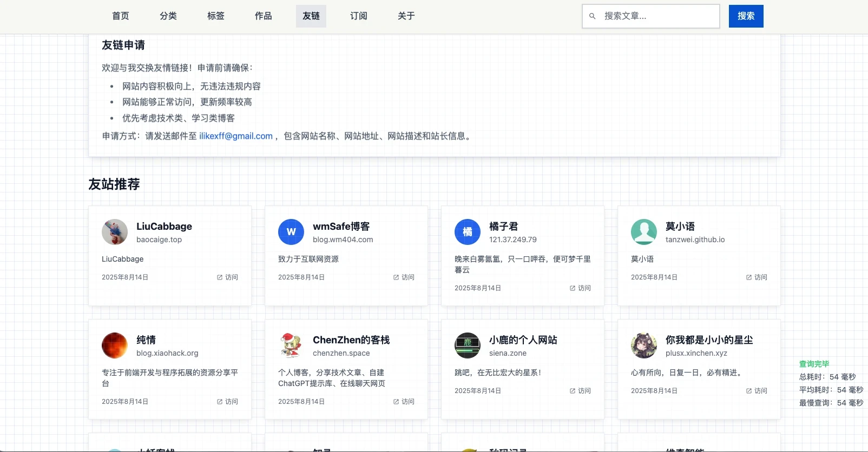Click the active 友链 tab
Viewport: 868px width, 452px height.
click(311, 16)
